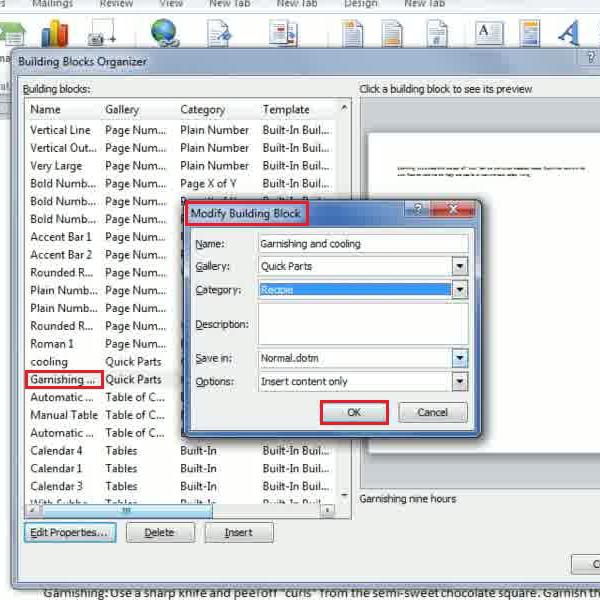Screen dimensions: 600x600
Task: Click the Footer icon in ribbon
Action: tap(391, 34)
